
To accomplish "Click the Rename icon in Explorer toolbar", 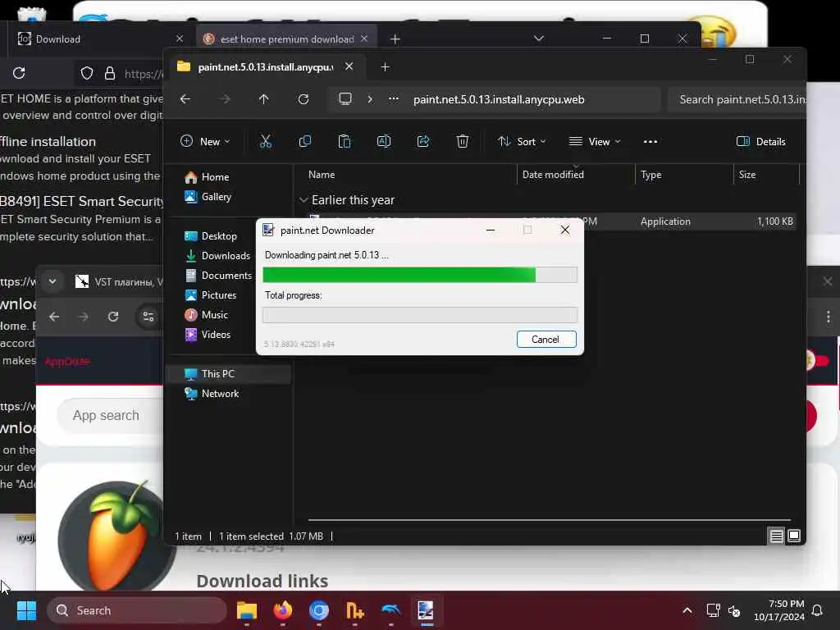I will tap(384, 141).
